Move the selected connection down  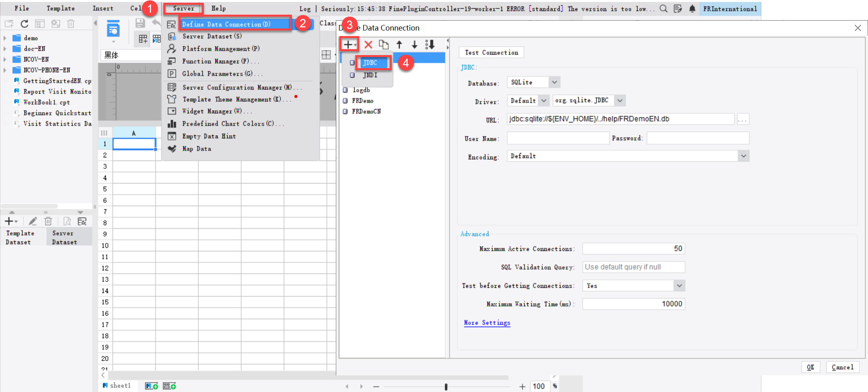pos(414,44)
